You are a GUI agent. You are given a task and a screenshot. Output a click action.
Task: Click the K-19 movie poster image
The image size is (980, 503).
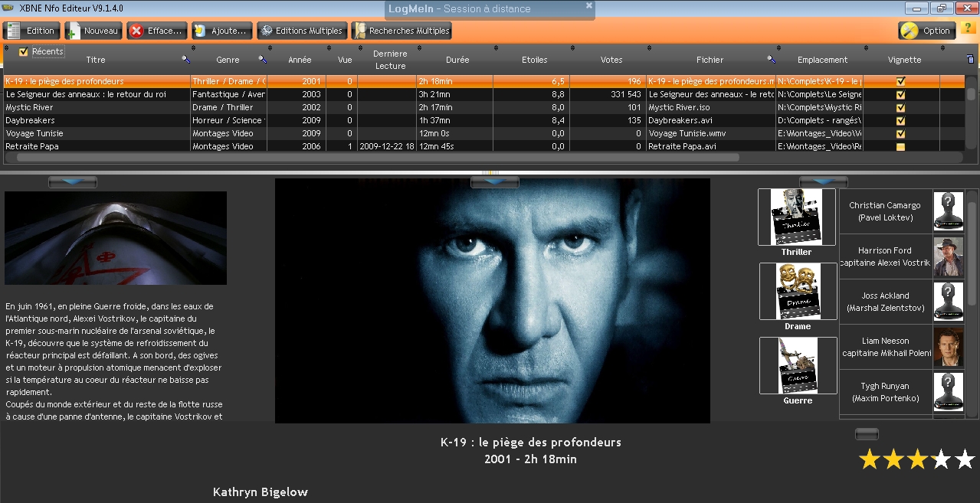click(x=493, y=301)
